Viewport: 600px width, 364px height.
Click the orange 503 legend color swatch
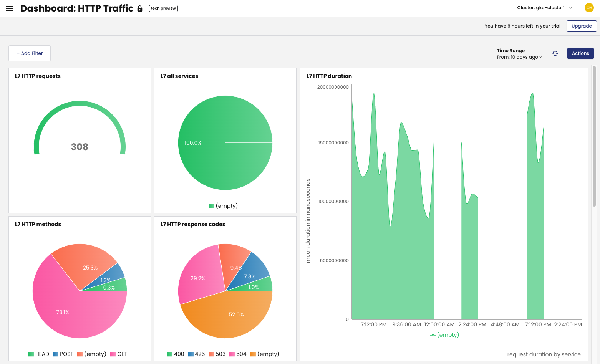coord(210,354)
